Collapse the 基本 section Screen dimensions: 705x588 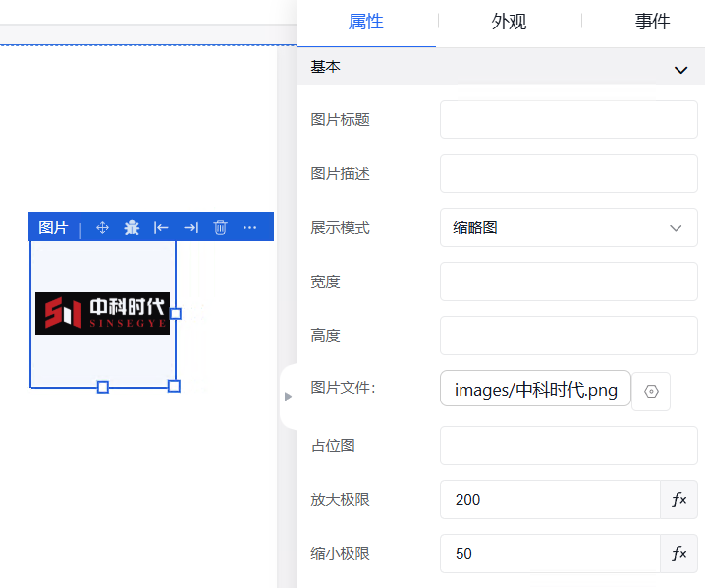pyautogui.click(x=680, y=70)
